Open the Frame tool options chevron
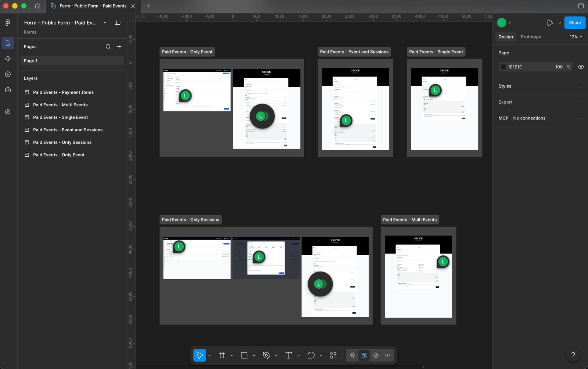588x369 pixels. 232,355
